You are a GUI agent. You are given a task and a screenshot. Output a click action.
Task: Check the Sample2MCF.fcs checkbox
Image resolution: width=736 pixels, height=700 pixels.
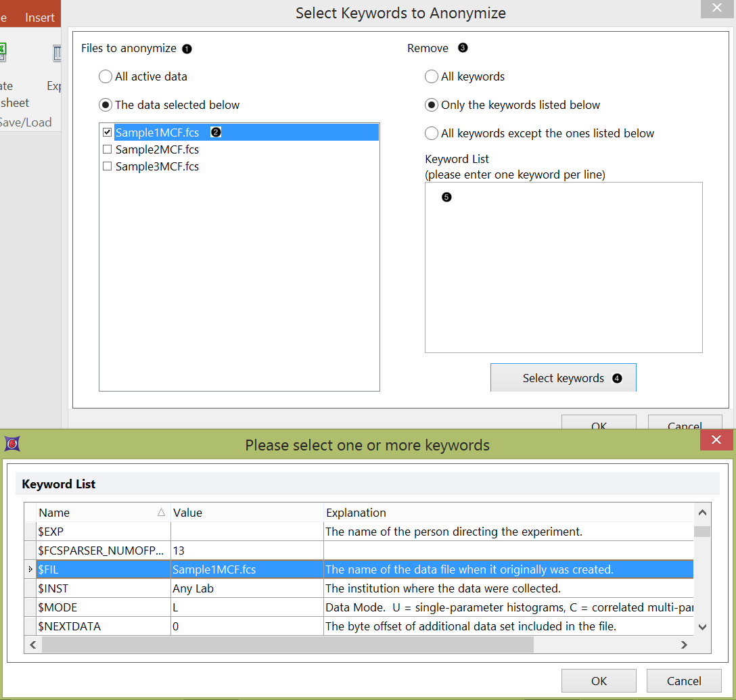[107, 149]
